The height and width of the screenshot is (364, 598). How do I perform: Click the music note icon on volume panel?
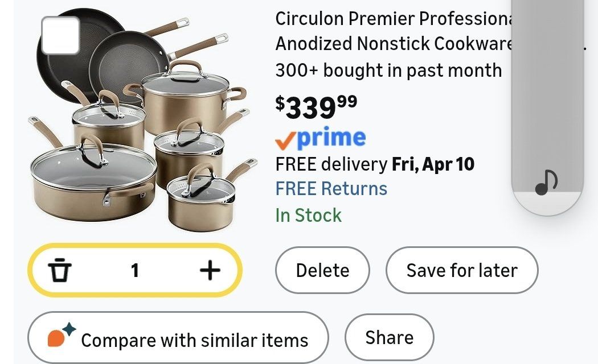tap(546, 183)
